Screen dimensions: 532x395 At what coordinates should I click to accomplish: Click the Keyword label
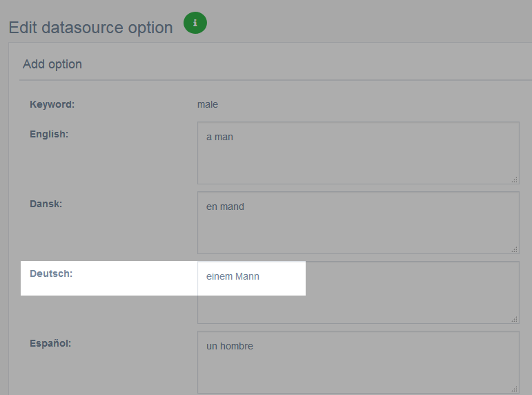pyautogui.click(x=52, y=104)
